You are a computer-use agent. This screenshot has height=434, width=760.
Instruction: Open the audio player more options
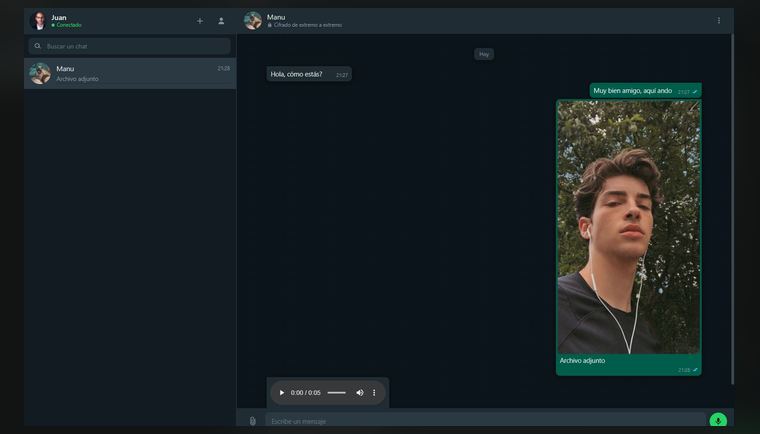pyautogui.click(x=374, y=393)
